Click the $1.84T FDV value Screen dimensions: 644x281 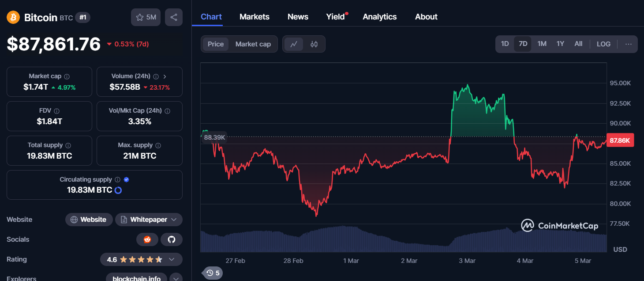pyautogui.click(x=49, y=122)
